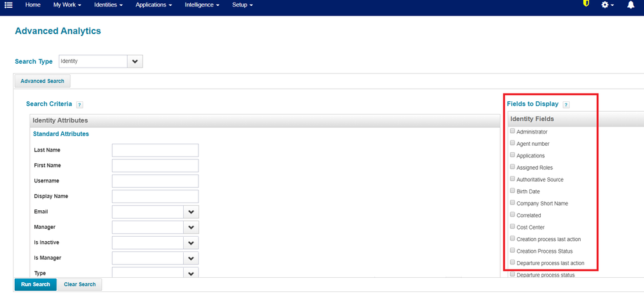Enable the Assigned Roles checkbox
Screen dimensions: 644x294
[x=512, y=167]
